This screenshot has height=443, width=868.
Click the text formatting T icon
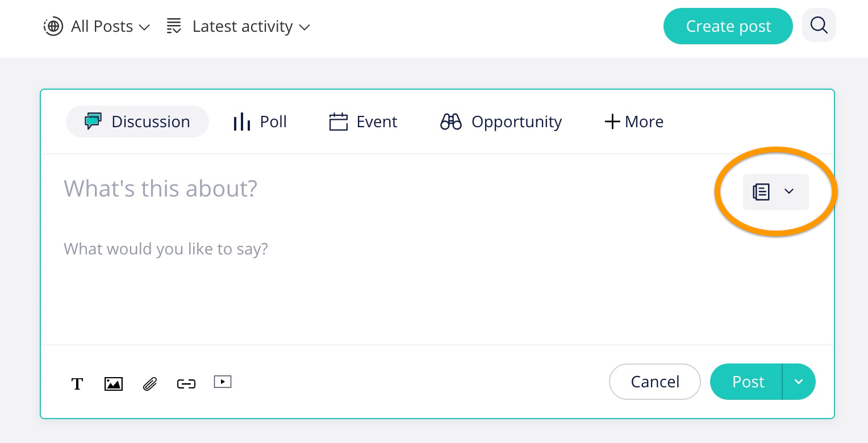pyautogui.click(x=77, y=384)
